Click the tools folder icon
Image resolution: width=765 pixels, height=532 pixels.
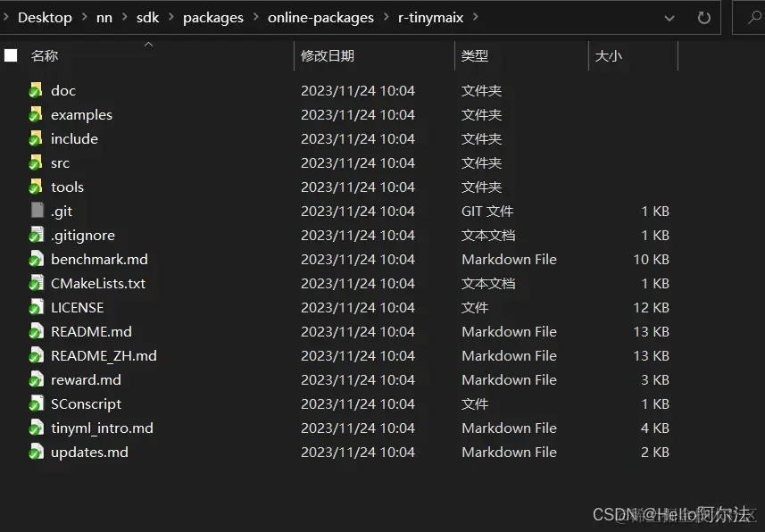coord(36,187)
